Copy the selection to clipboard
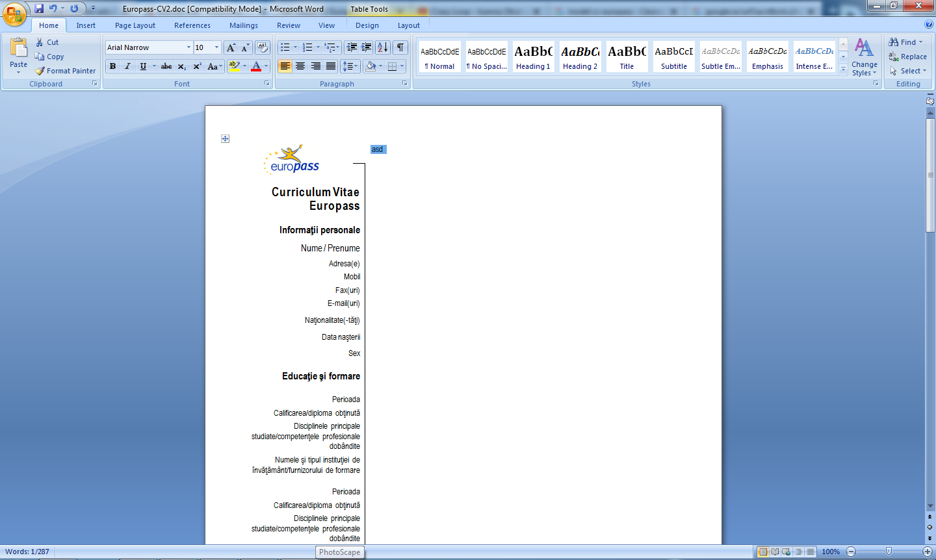The image size is (936, 560). point(49,57)
